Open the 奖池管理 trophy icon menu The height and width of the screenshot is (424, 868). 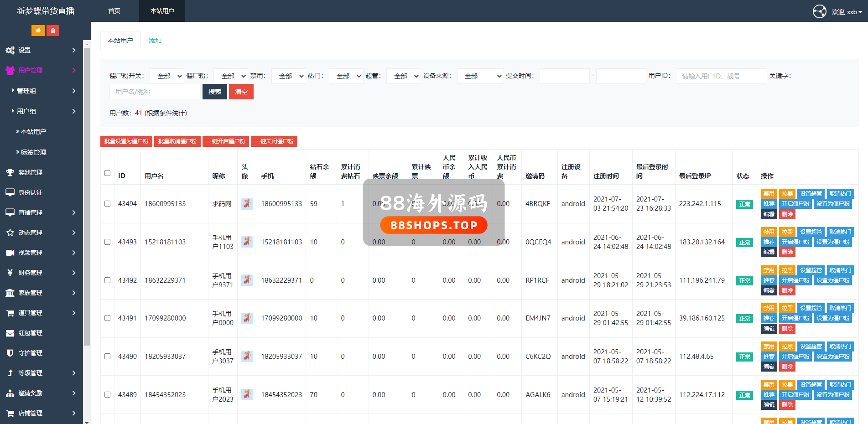[10, 172]
